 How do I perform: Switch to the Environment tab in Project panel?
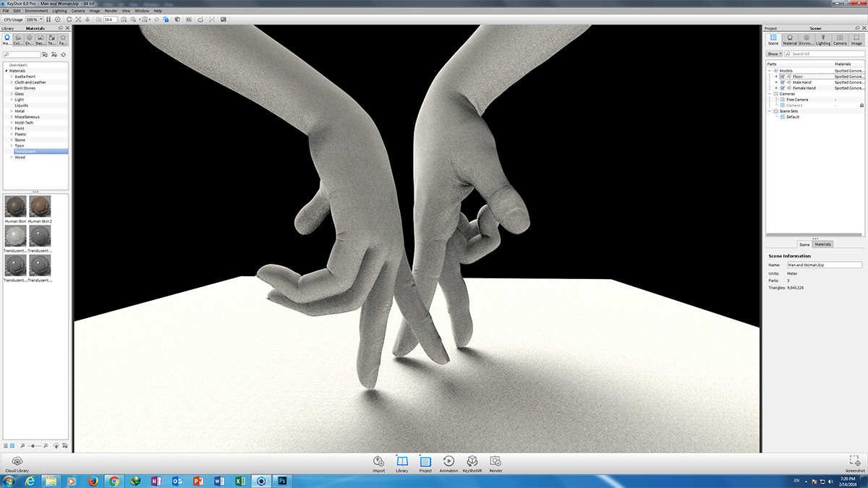(x=807, y=40)
